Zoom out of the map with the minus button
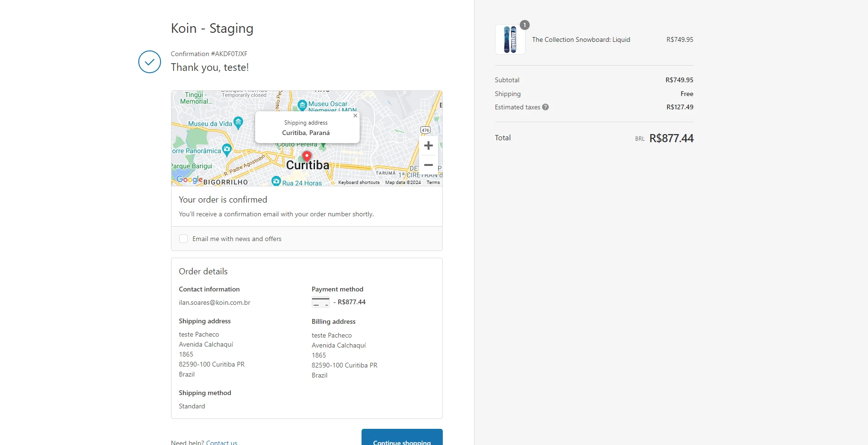 click(x=428, y=165)
